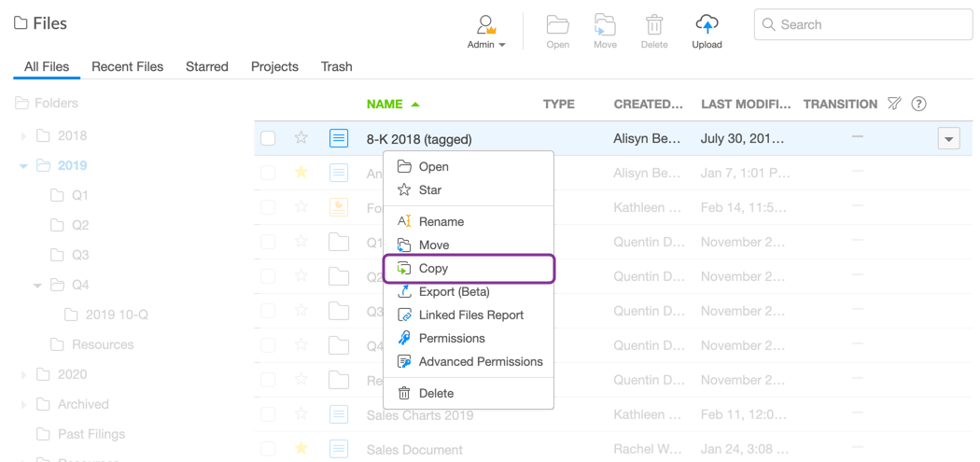Click the Open folder toolbar icon
The width and height of the screenshot is (980, 462).
point(557,24)
